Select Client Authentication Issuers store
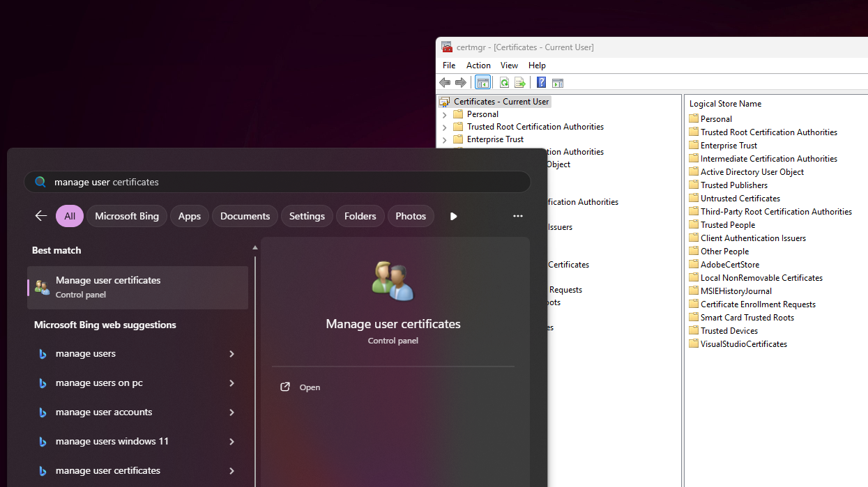Viewport: 868px width, 487px height. tap(753, 238)
